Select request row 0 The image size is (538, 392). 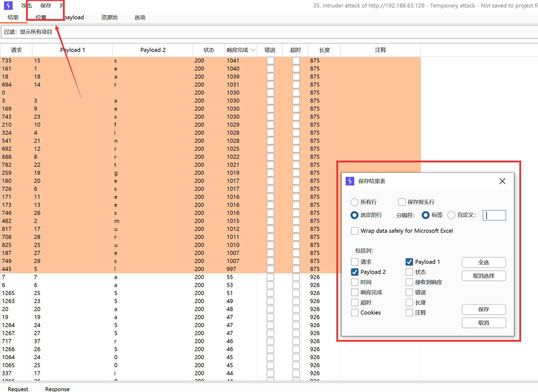click(210, 93)
